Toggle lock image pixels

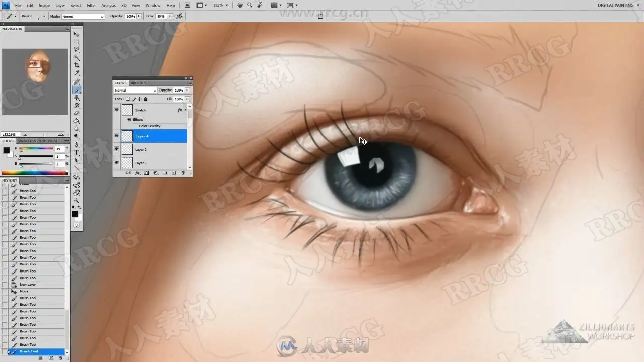134,99
